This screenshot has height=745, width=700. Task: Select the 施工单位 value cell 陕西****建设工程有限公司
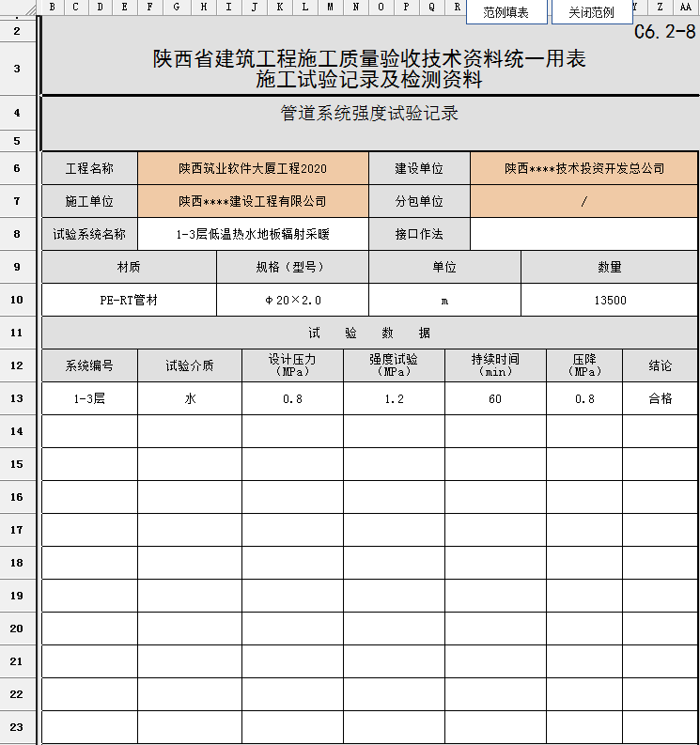coord(253,201)
